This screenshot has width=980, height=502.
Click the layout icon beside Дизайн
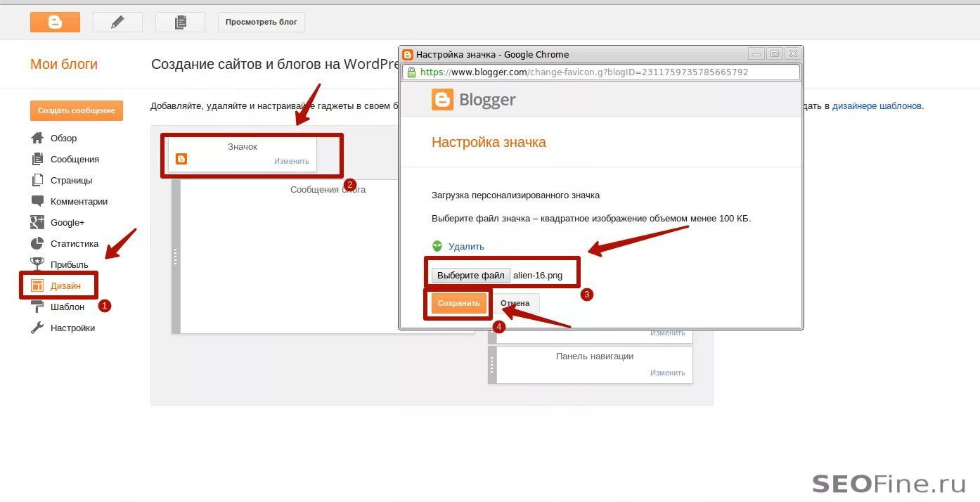(37, 285)
